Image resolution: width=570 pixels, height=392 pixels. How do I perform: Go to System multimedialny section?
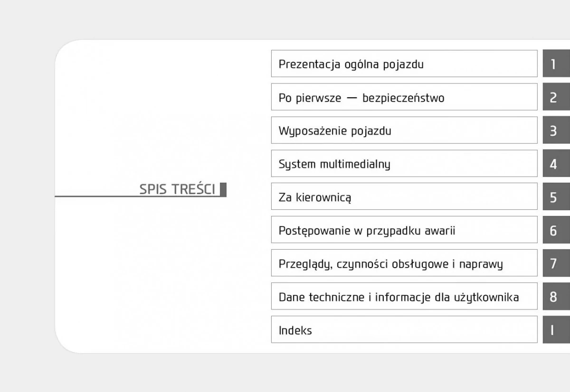[404, 164]
